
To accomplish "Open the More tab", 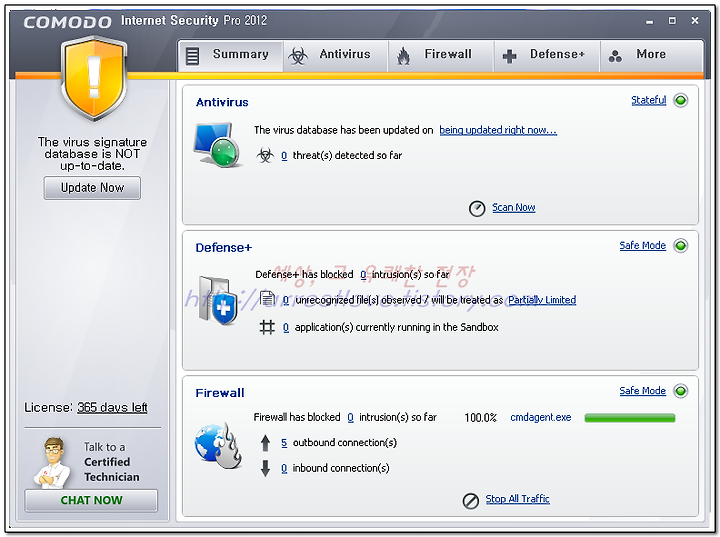I will click(x=652, y=56).
